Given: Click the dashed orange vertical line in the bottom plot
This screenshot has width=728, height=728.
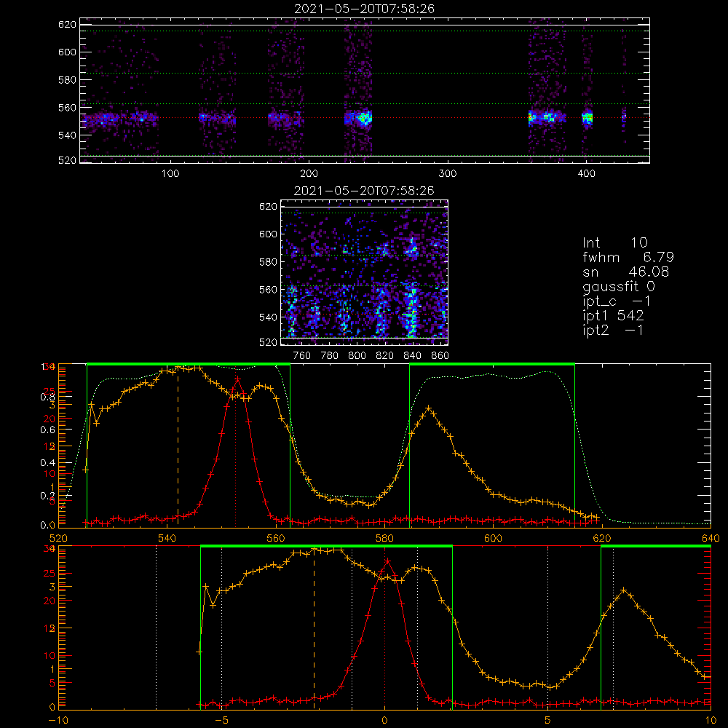Looking at the screenshot, I should [x=314, y=628].
